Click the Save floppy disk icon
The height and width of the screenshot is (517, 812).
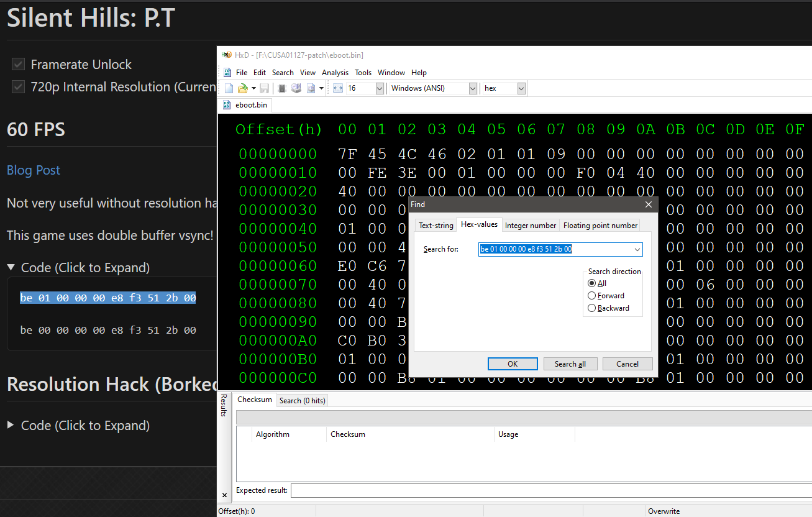pos(264,88)
